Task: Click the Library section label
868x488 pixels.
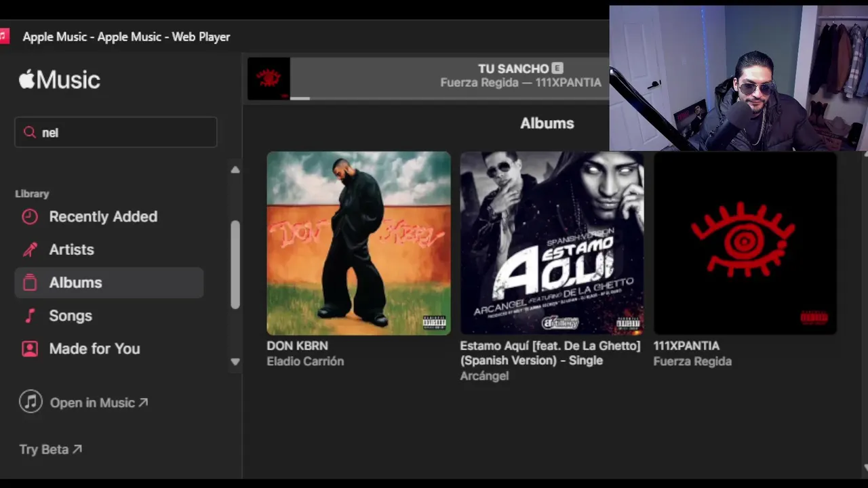Action: tap(32, 194)
